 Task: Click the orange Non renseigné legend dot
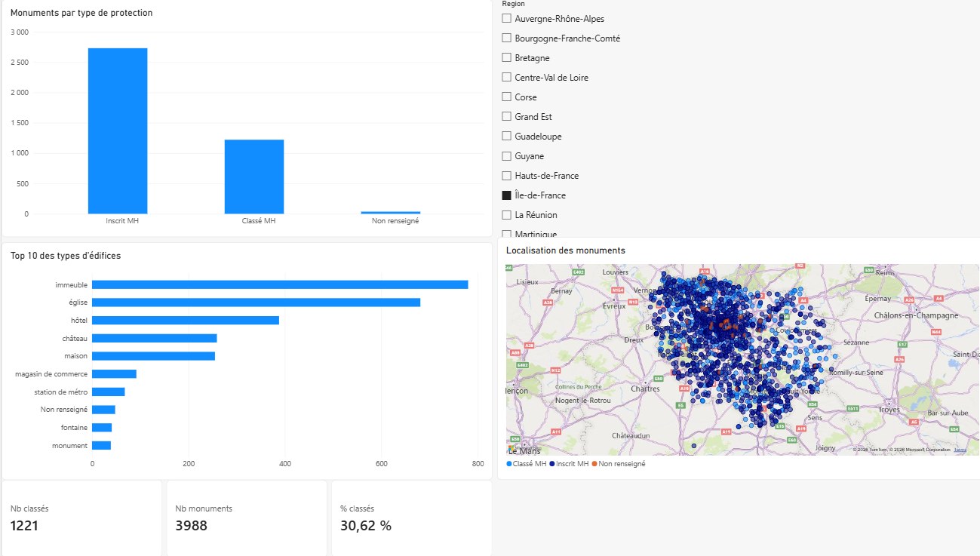[594, 464]
